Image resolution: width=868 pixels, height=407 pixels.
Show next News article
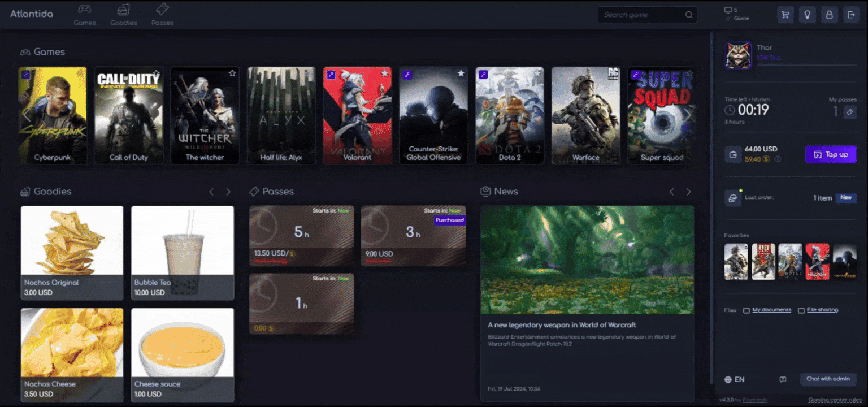pyautogui.click(x=688, y=192)
